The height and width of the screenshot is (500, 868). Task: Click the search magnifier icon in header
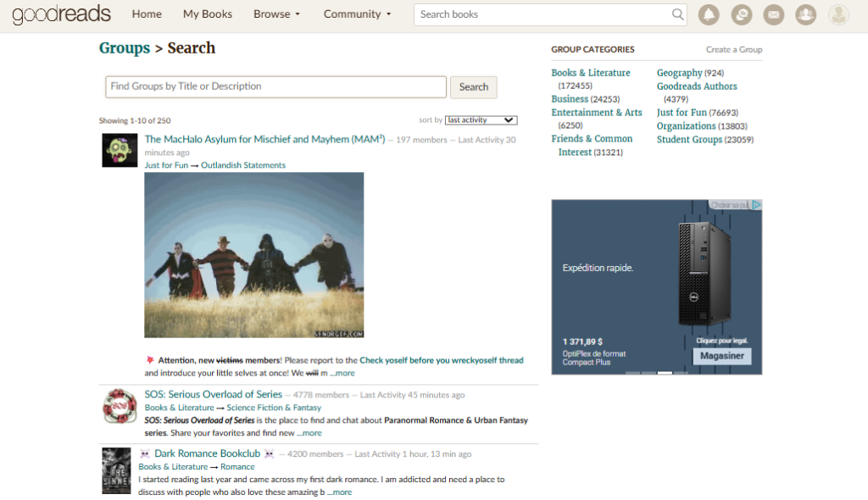[677, 14]
